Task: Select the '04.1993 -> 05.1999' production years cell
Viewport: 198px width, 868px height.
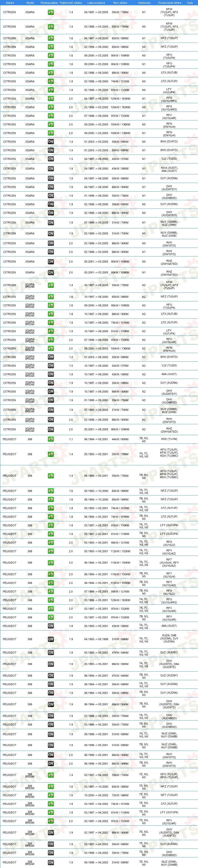Action: tap(96, 639)
